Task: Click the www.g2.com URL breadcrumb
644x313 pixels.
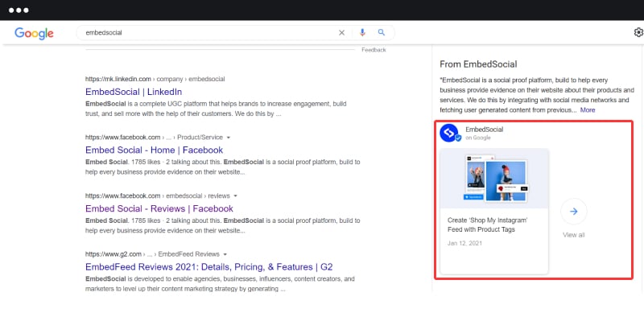Action: pos(152,254)
